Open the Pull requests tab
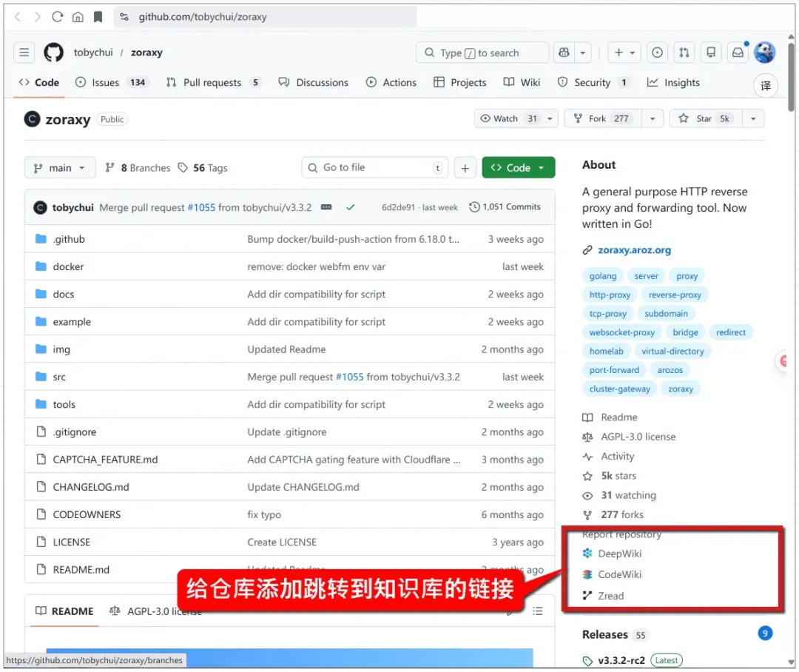Screen dimensions: 799x672 click(214, 83)
